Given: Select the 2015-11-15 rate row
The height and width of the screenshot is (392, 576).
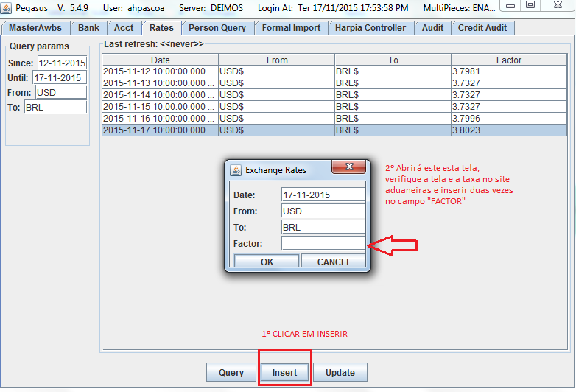Looking at the screenshot, I should [334, 107].
